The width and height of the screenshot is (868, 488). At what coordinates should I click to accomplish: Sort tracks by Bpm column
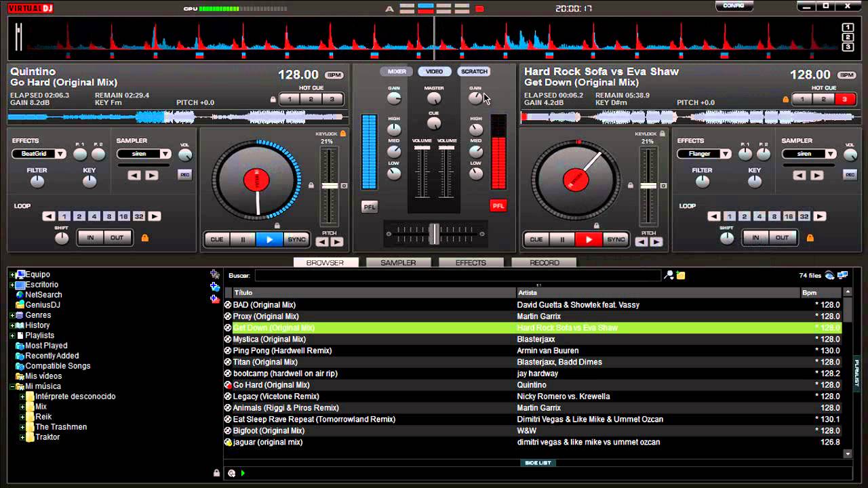821,292
